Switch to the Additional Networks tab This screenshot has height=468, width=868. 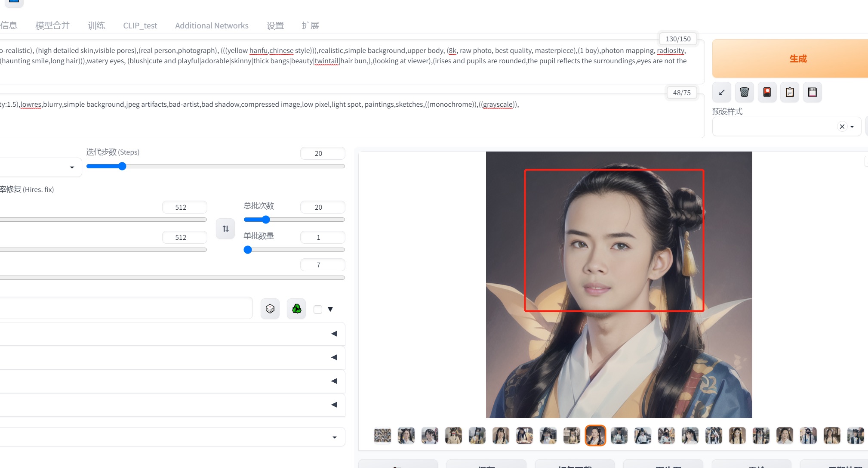point(212,25)
